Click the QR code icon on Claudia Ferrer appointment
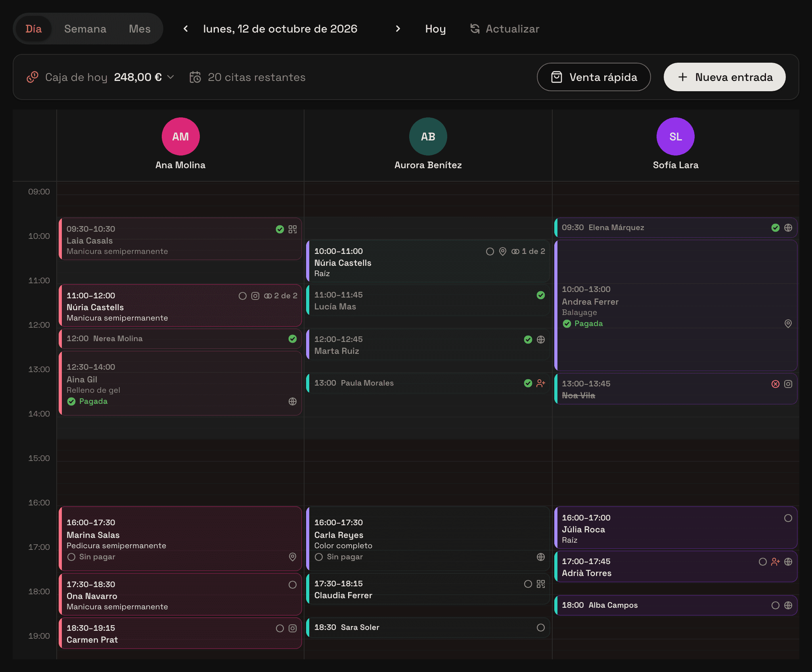812x672 pixels. 541,584
